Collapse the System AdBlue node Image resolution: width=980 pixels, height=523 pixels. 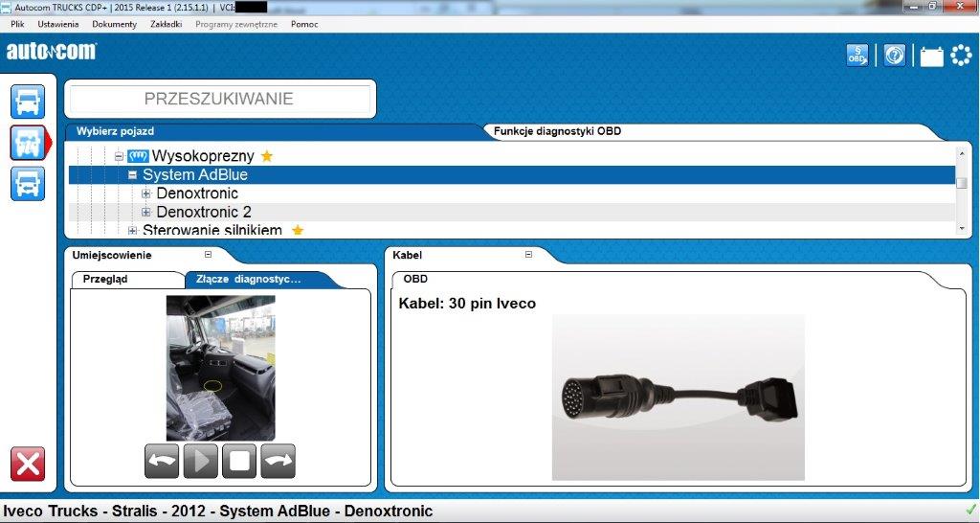point(132,175)
